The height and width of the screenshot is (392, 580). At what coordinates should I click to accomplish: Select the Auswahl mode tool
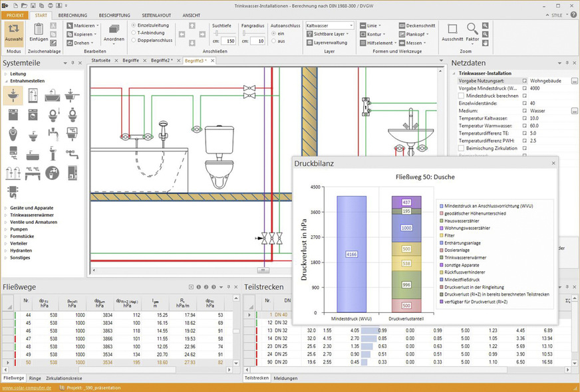pos(14,34)
